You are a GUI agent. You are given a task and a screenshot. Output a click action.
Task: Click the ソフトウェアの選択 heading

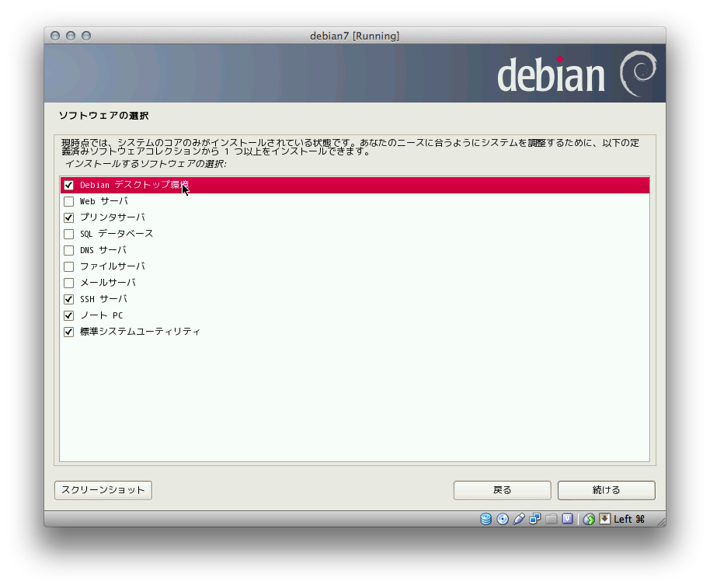(103, 116)
